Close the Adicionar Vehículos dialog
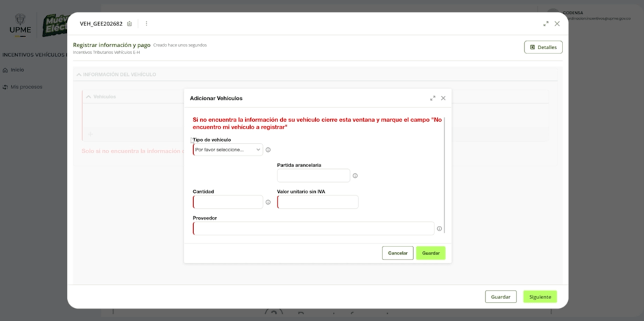Viewport: 644px width, 321px height. 443,98
